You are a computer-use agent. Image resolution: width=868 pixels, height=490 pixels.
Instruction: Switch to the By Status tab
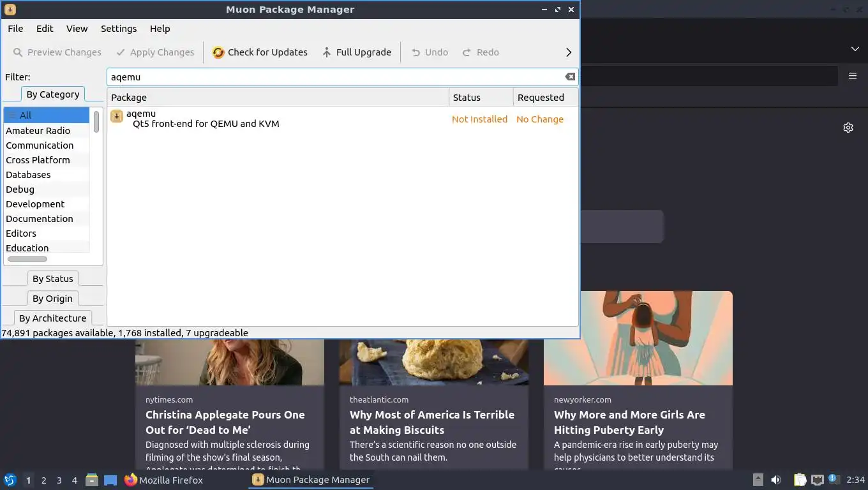(53, 279)
